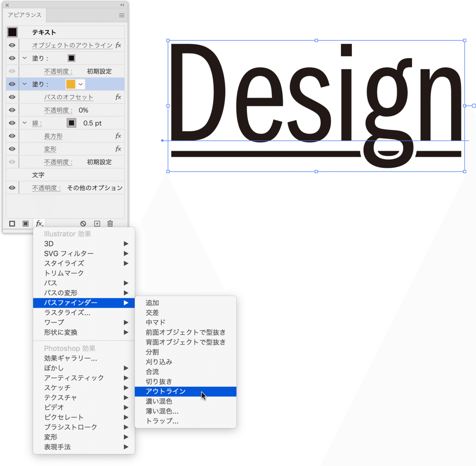Click the 変形 effect link in Appearance panel
The width and height of the screenshot is (476, 466).
[50, 149]
